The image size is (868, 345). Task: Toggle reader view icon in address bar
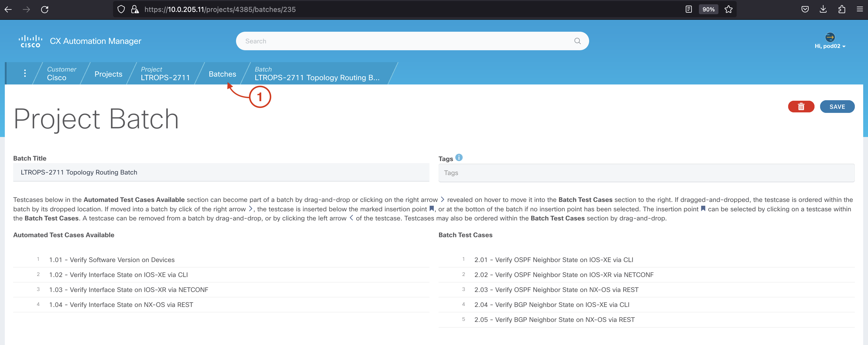pos(689,9)
